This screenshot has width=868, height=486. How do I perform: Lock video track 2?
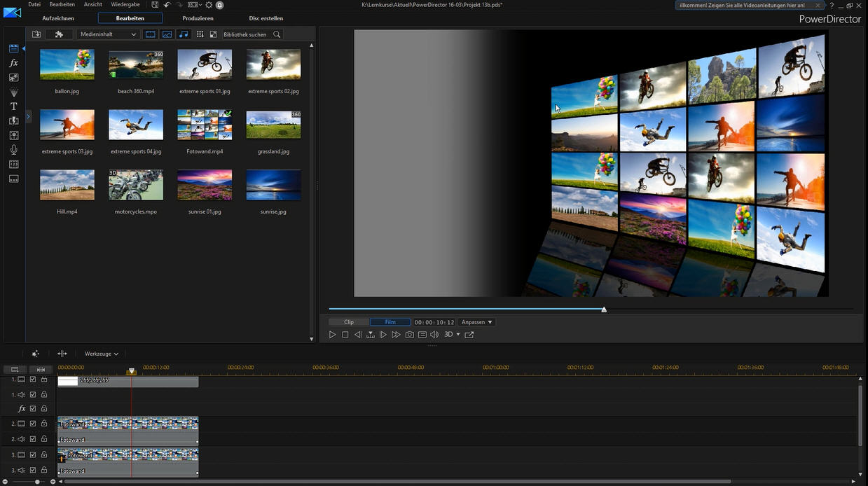click(x=43, y=424)
